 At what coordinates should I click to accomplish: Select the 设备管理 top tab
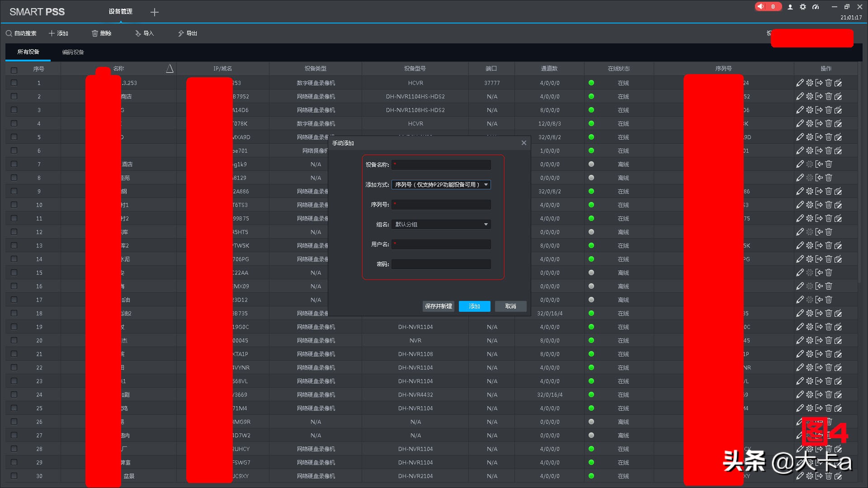click(x=120, y=11)
